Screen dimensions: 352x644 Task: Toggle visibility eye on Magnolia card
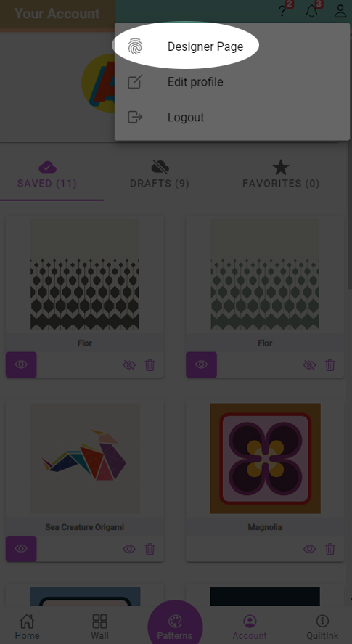[x=309, y=549]
